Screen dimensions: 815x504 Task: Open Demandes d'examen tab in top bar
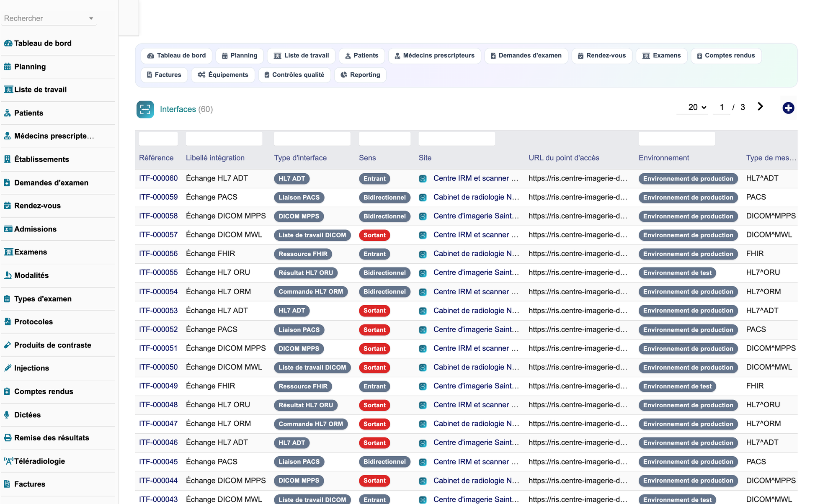[x=526, y=56]
